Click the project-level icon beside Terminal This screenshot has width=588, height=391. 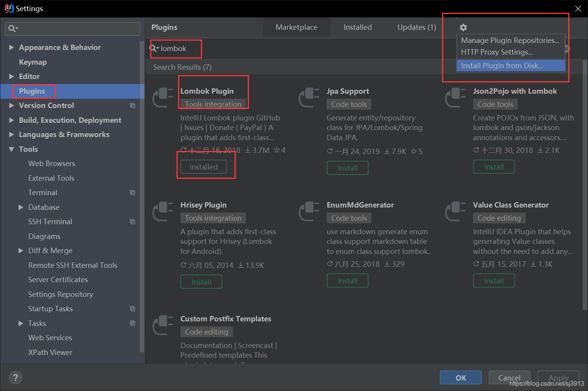(x=132, y=193)
